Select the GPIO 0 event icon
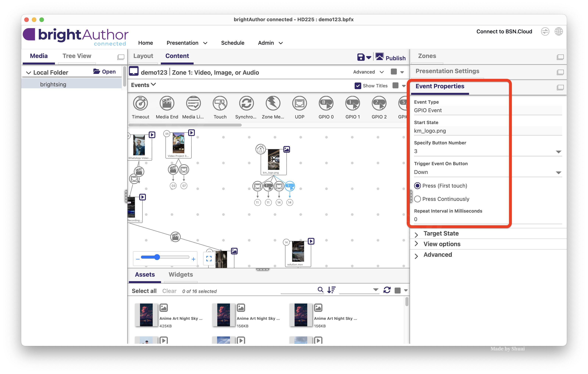The image size is (588, 374). pos(326,103)
